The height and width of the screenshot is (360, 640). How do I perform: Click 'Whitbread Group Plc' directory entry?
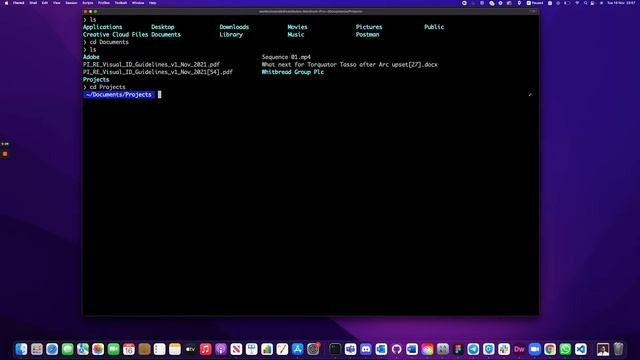[x=293, y=72]
